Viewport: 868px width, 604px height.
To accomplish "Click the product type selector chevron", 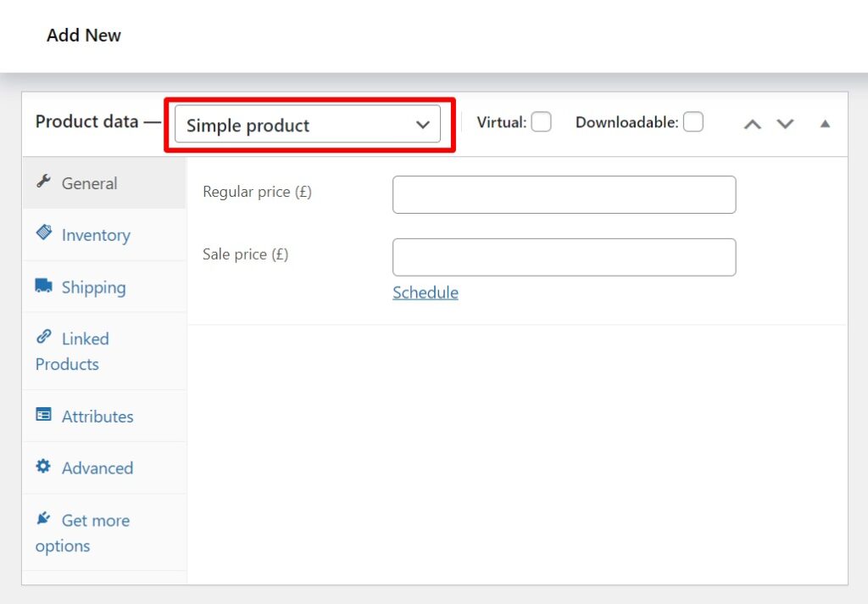I will pyautogui.click(x=422, y=125).
